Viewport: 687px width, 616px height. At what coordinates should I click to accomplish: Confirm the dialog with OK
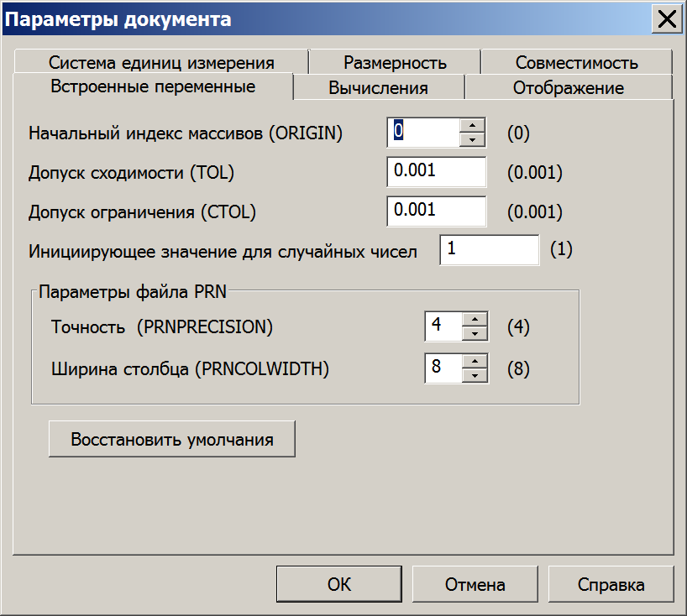[x=339, y=584]
